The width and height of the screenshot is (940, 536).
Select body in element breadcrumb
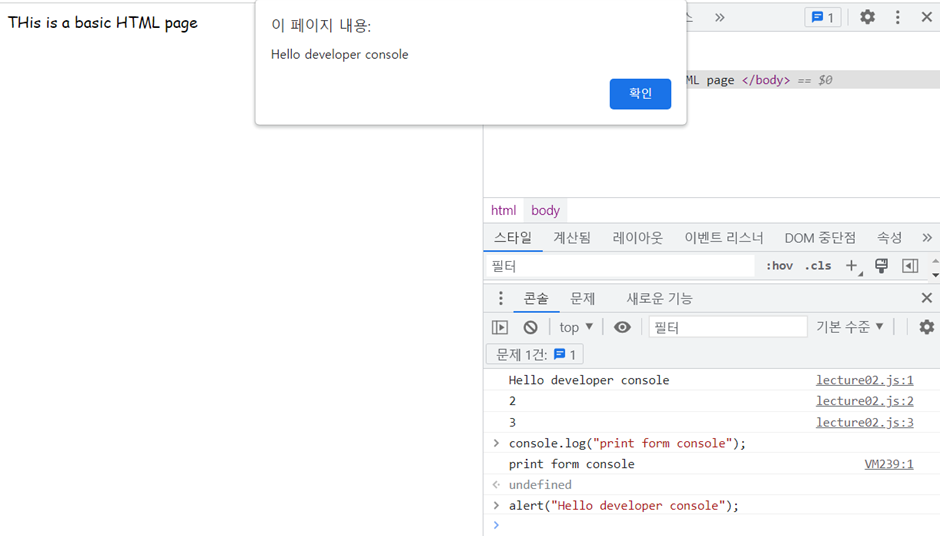pyautogui.click(x=546, y=210)
